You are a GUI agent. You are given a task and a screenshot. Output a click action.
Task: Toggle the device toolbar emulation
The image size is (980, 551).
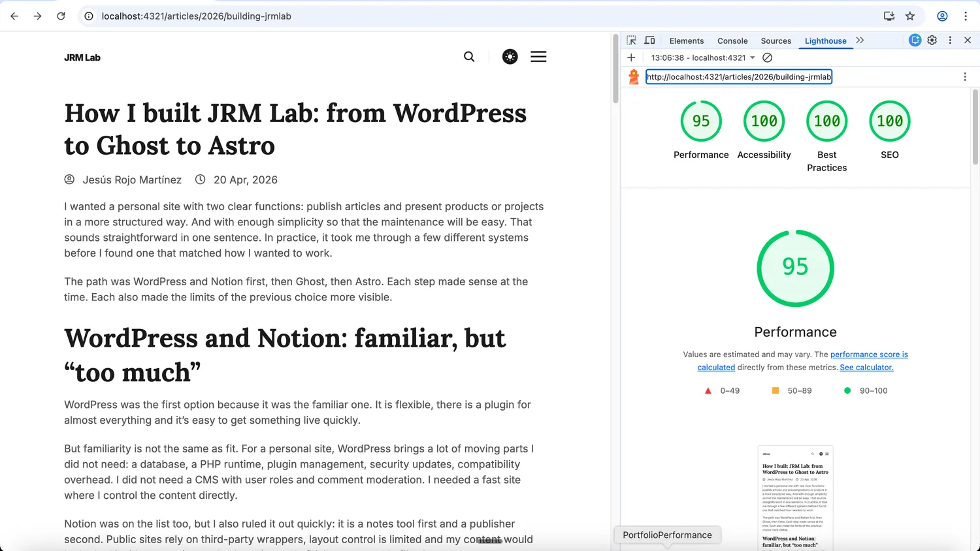tap(649, 40)
